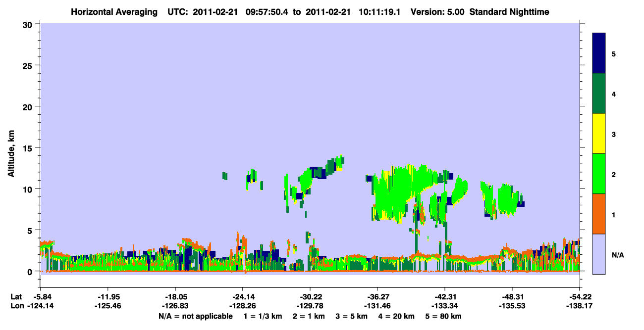Image resolution: width=644 pixels, height=330 pixels.
Task: Click latitude value -30.22
Action: [310, 297]
